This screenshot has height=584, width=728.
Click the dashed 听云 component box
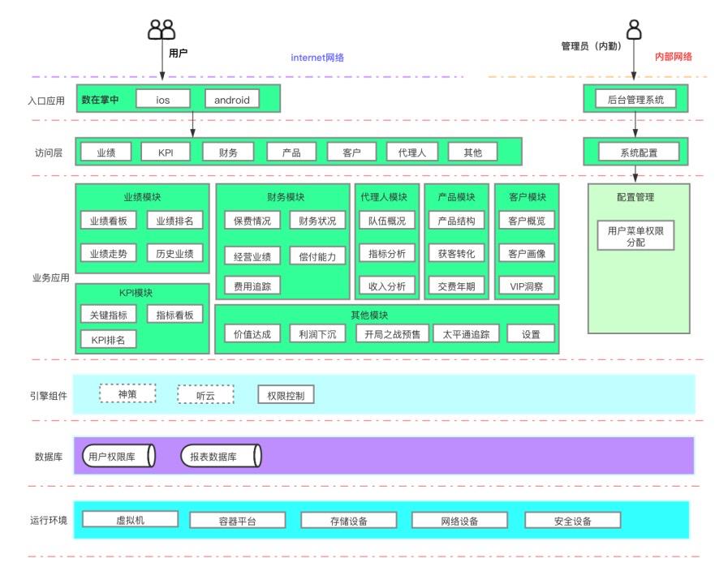(205, 395)
